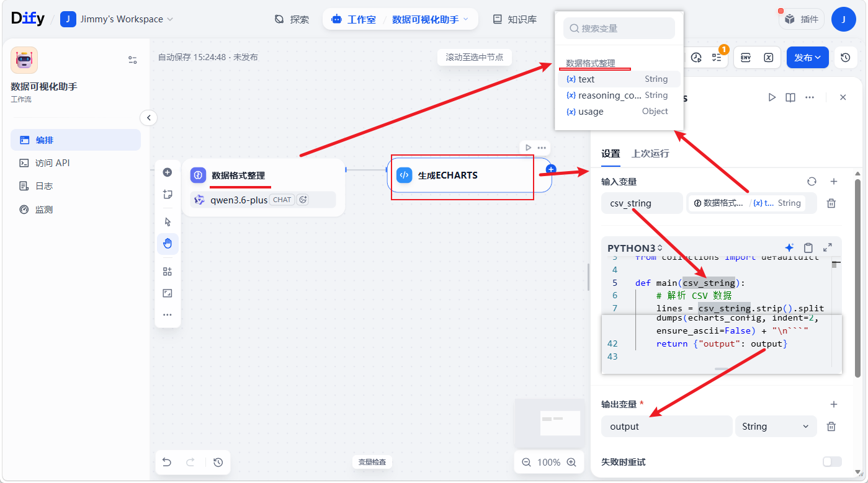
Task: Click the 滚动至选中节点 button
Action: pos(475,58)
